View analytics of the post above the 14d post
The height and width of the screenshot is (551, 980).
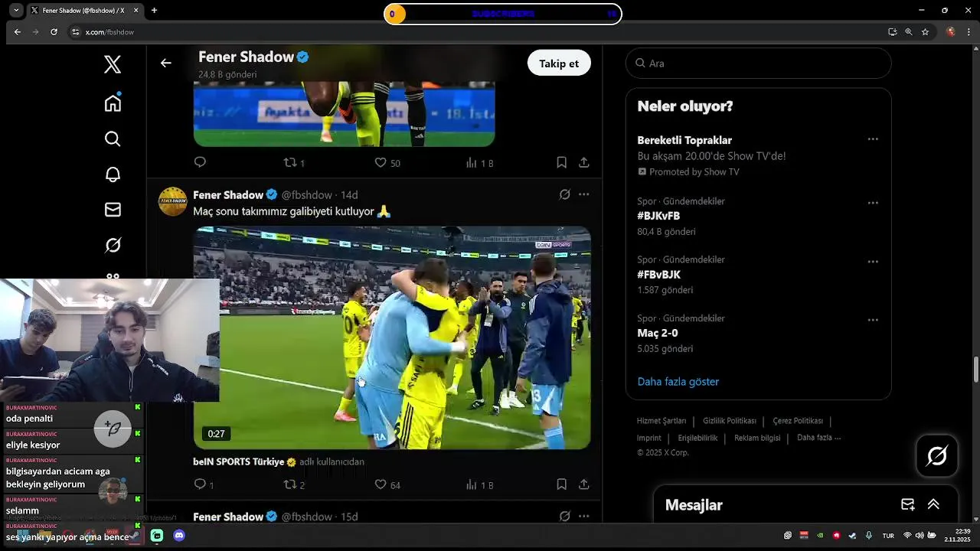pyautogui.click(x=479, y=162)
